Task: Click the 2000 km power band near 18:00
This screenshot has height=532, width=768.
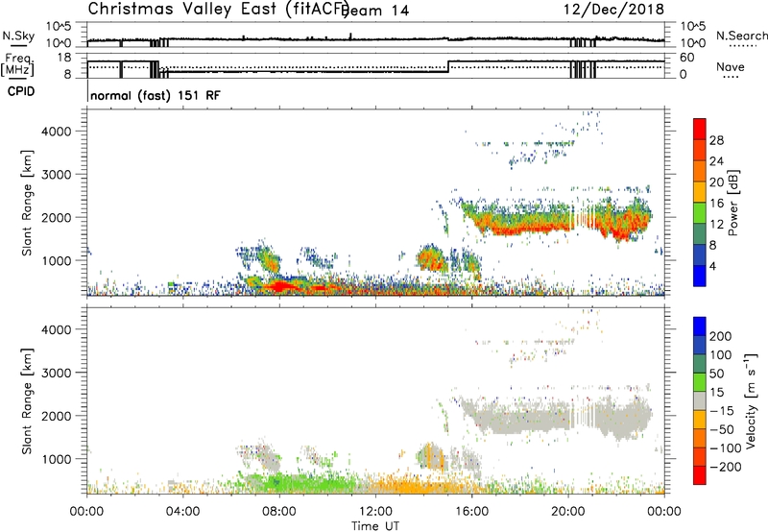Action: point(519,221)
